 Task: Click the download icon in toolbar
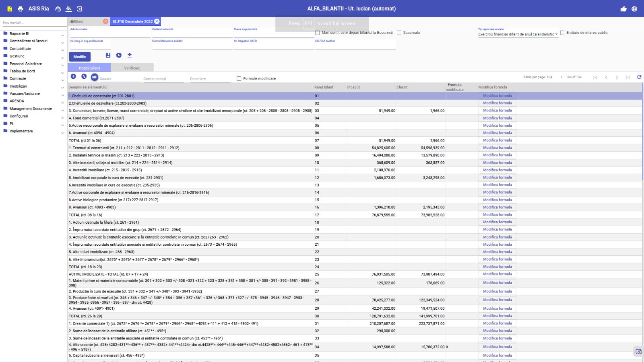[x=130, y=55]
